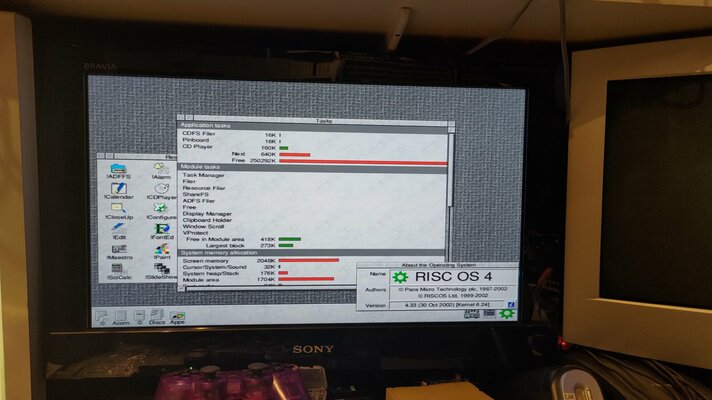Click the Discs icon on the icon bar
The width and height of the screenshot is (712, 400).
tap(156, 316)
